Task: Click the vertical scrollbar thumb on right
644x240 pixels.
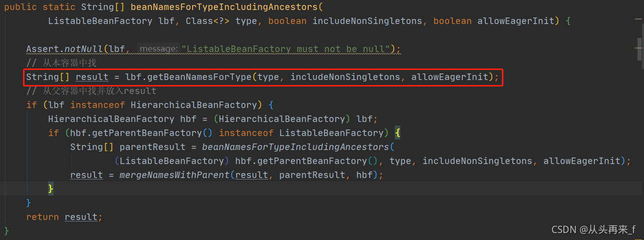Action: point(640,49)
